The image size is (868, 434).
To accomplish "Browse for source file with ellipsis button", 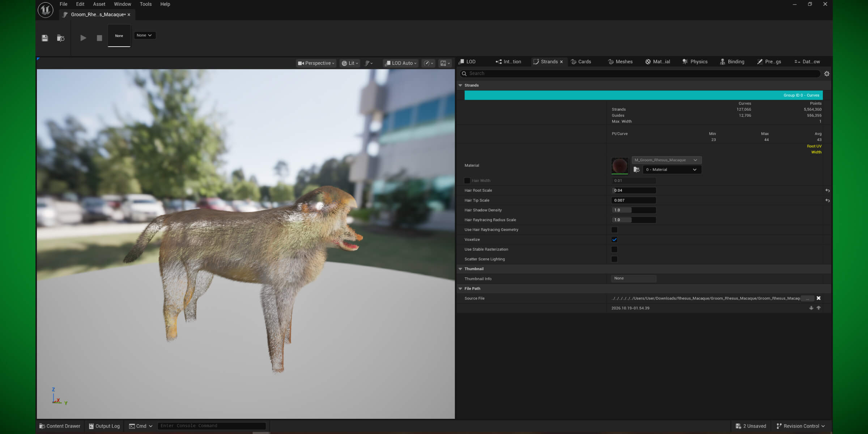I will point(808,298).
